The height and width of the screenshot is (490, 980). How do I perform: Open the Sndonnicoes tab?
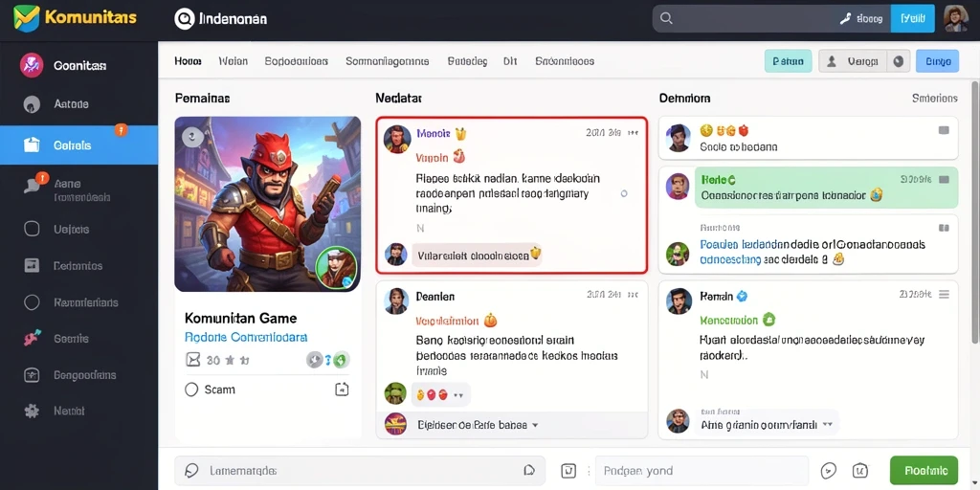point(565,61)
